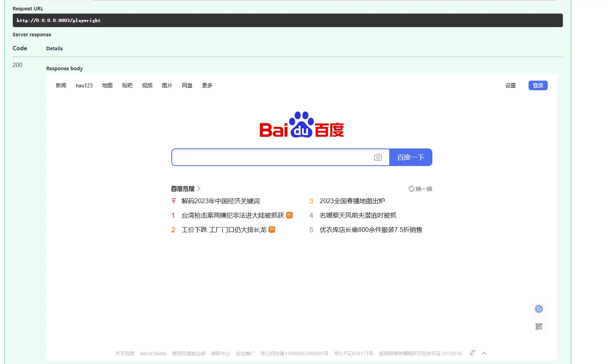Click rank number 1 in hot list
Screen dimensions: 608x364
pyautogui.click(x=173, y=216)
